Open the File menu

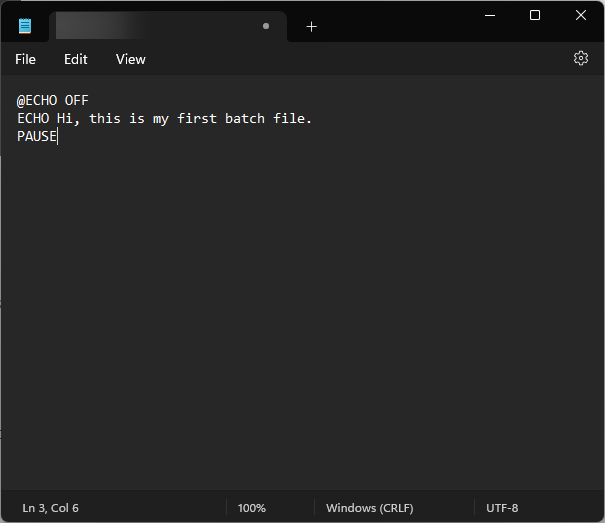coord(25,59)
